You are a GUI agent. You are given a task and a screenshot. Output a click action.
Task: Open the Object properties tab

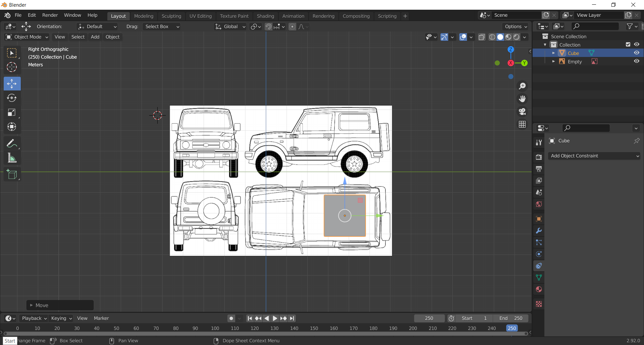pos(539,219)
